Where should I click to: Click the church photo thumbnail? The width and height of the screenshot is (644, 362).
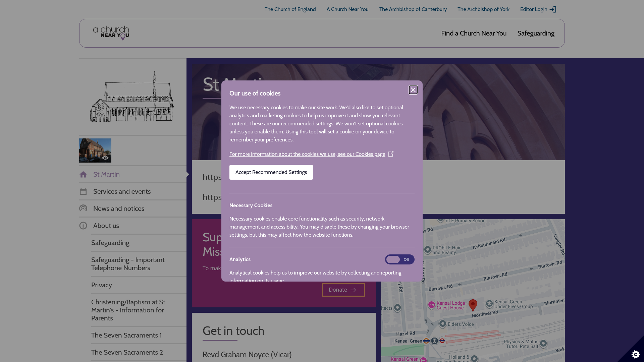click(x=95, y=150)
